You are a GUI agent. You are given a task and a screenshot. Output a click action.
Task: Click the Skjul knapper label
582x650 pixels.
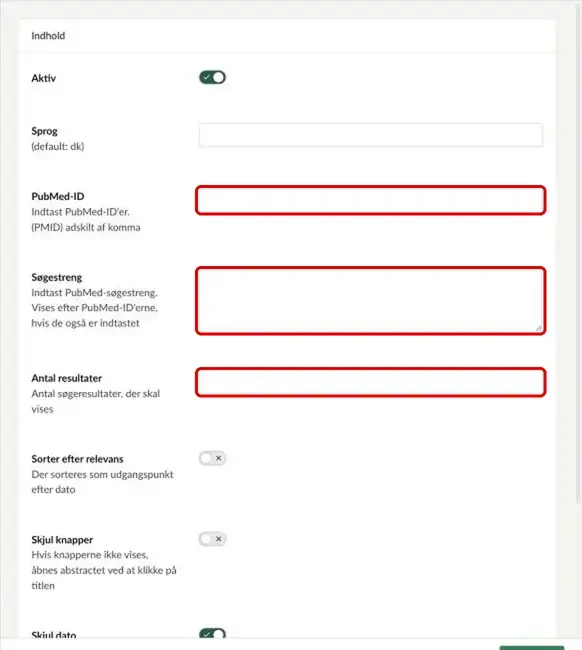coord(62,540)
